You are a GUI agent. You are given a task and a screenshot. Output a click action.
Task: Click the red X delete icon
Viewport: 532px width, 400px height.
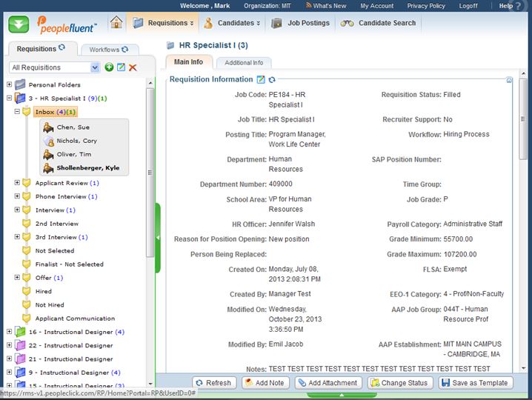point(133,67)
